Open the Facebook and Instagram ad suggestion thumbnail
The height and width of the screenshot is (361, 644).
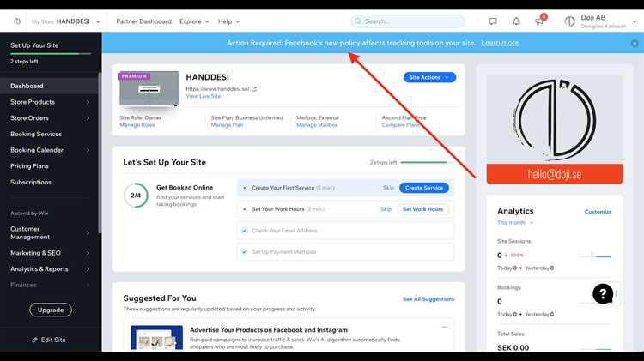(156, 338)
